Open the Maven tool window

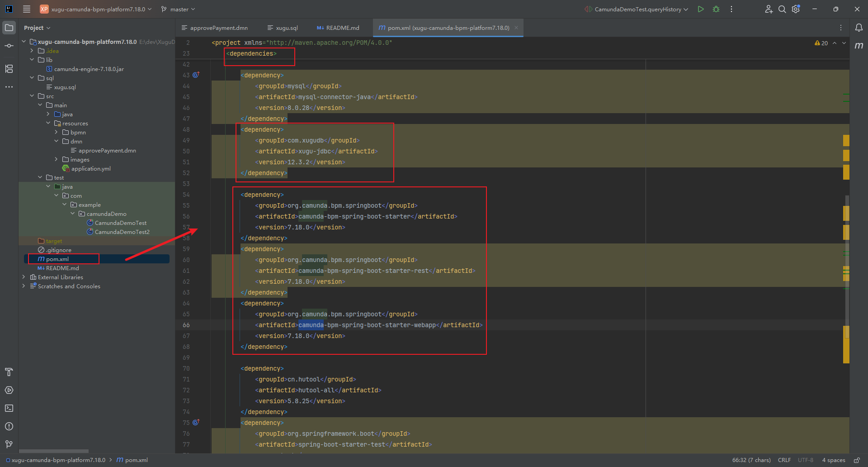click(x=859, y=46)
